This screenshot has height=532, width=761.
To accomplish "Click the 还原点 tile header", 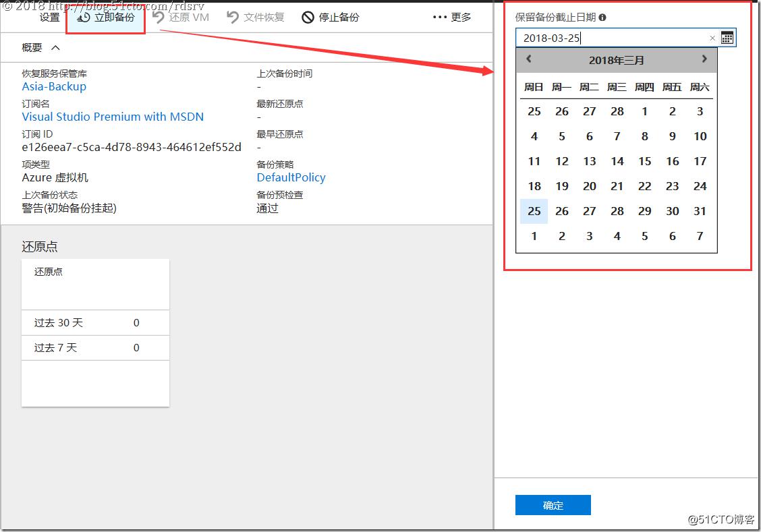I will [49, 272].
